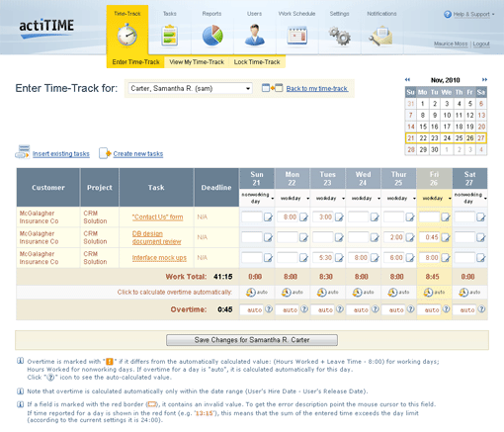Viewport: 504px width, 432px height.
Task: Select the Enter Time-Track subtab
Action: (135, 62)
